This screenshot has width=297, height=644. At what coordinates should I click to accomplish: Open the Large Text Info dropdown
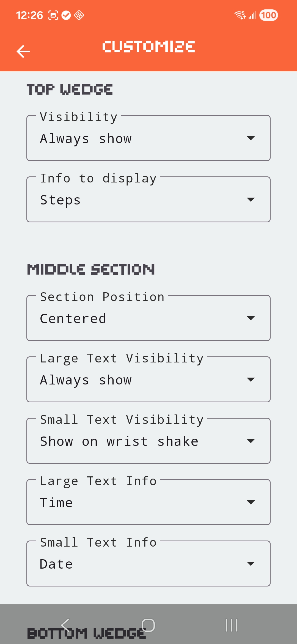click(148, 502)
